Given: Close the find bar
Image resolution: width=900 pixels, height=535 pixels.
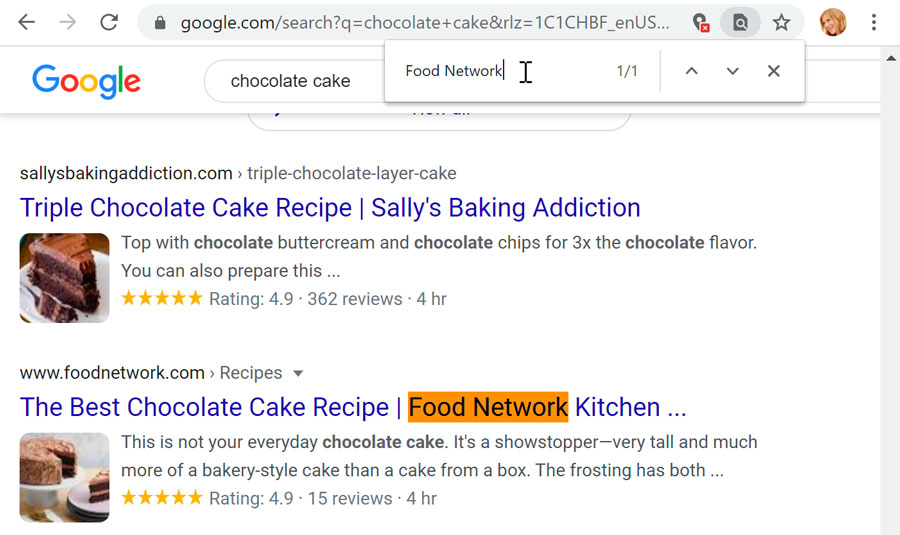Looking at the screenshot, I should (774, 71).
